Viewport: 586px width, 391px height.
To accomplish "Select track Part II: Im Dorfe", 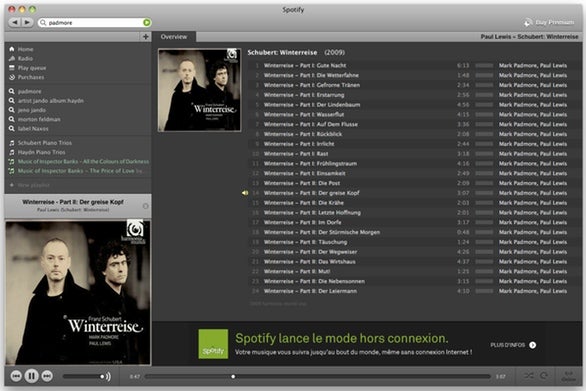I will click(415, 222).
